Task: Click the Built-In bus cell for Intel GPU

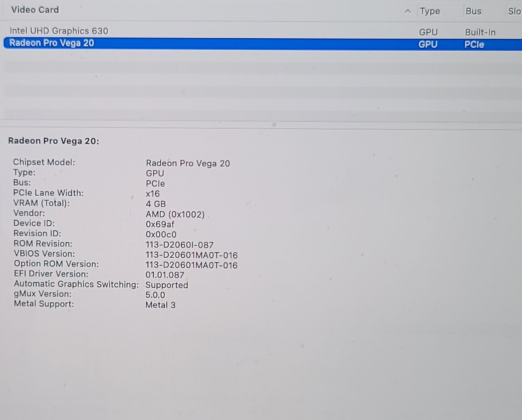Action: [x=480, y=32]
